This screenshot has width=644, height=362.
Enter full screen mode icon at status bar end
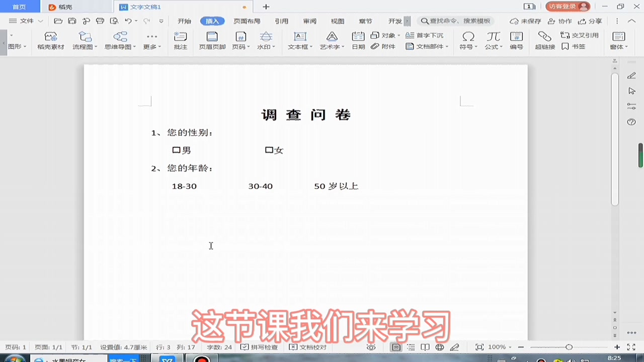coord(631,347)
